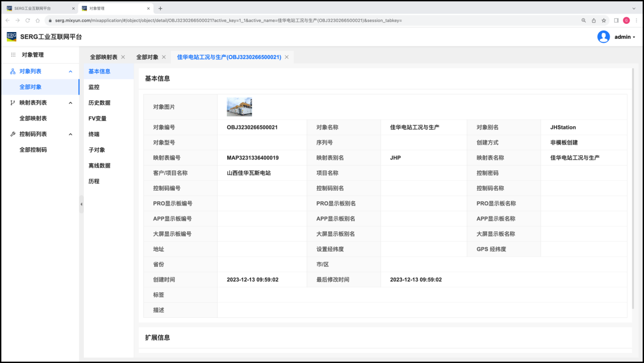Viewport: 644px width, 363px height.
Task: Collapse the 控制码列表 menu group
Action: (71, 134)
